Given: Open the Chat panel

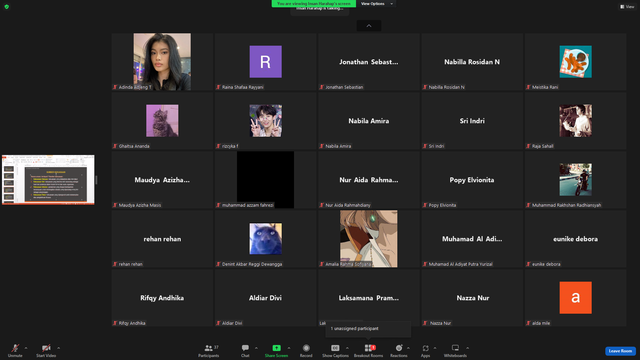Looking at the screenshot, I should (245, 350).
